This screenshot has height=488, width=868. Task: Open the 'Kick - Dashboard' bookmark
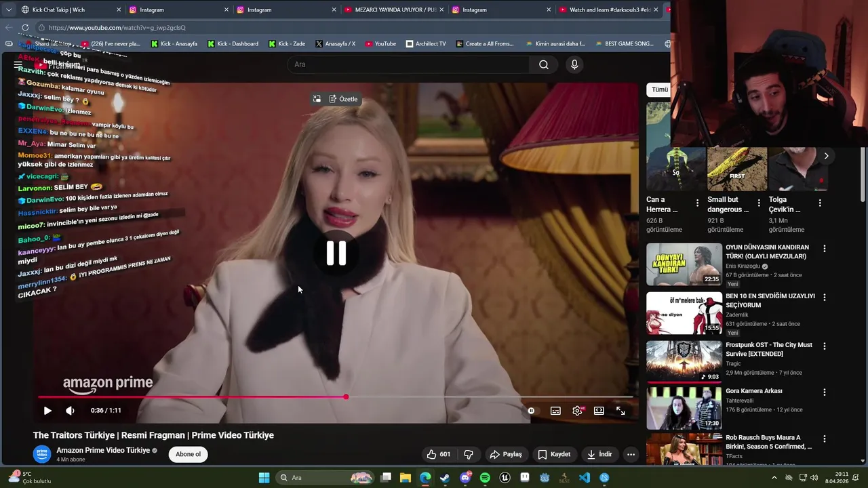click(x=233, y=44)
